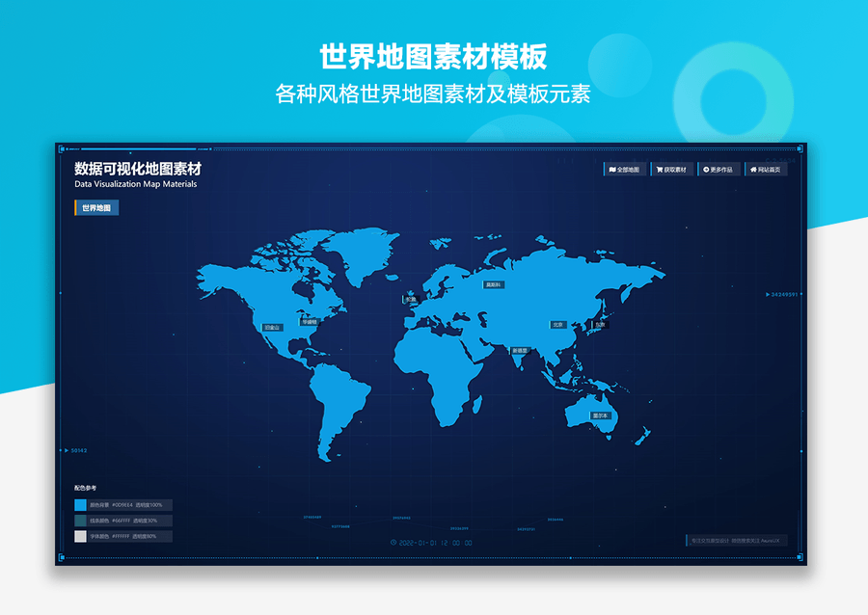
Task: Click the 获取素材 button
Action: pyautogui.click(x=672, y=169)
